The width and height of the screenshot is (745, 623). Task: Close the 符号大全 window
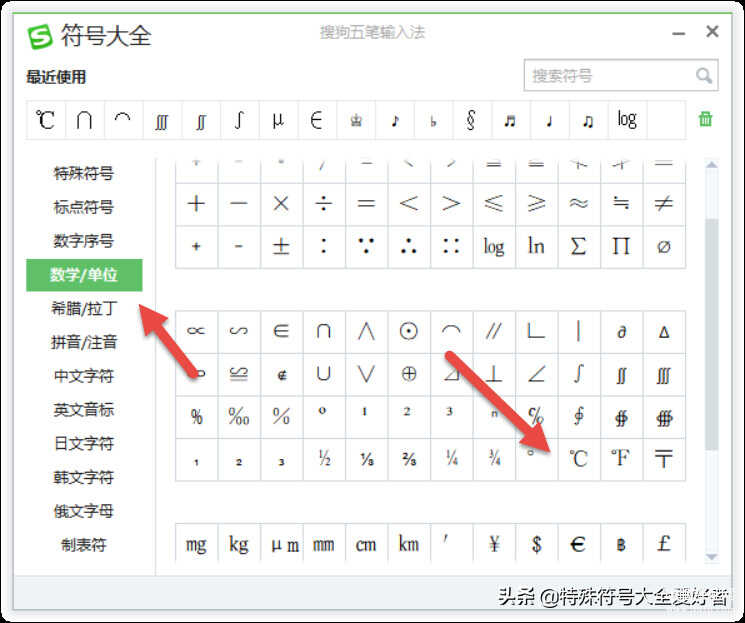(x=712, y=32)
